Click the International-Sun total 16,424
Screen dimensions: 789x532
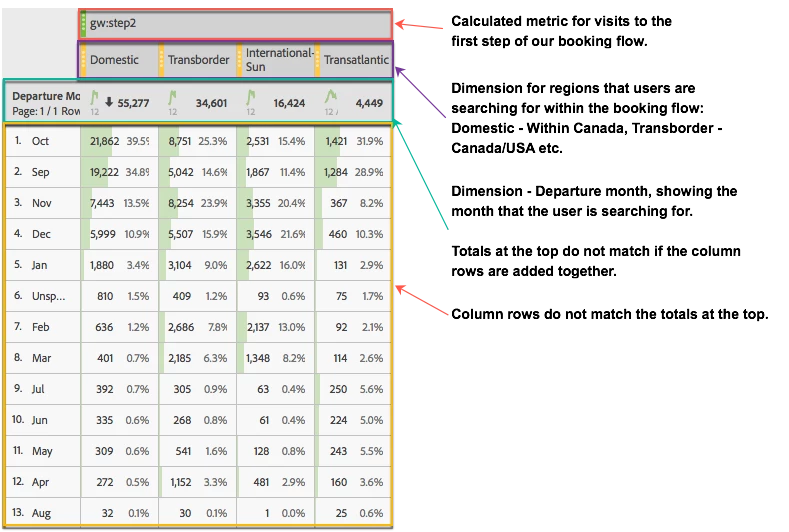(x=289, y=103)
